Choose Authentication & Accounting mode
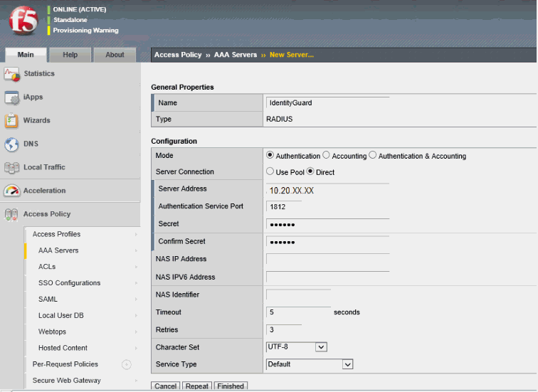The width and height of the screenshot is (538, 392). tap(373, 155)
